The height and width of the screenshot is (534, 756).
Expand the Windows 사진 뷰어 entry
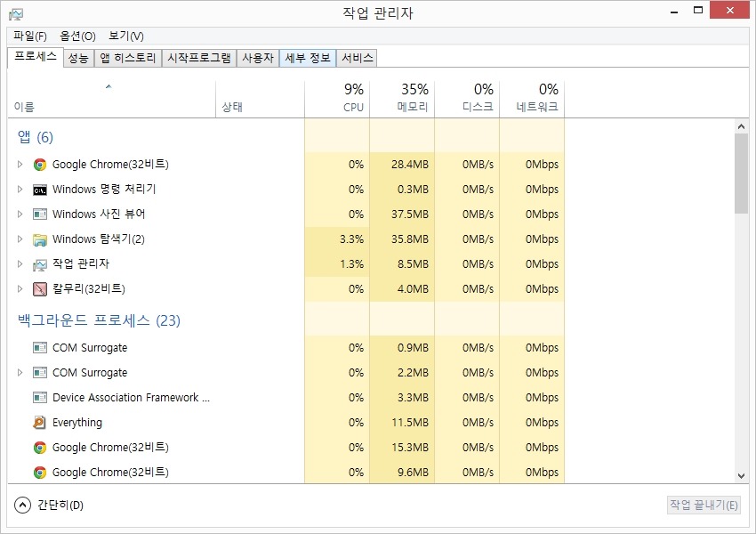(20, 214)
